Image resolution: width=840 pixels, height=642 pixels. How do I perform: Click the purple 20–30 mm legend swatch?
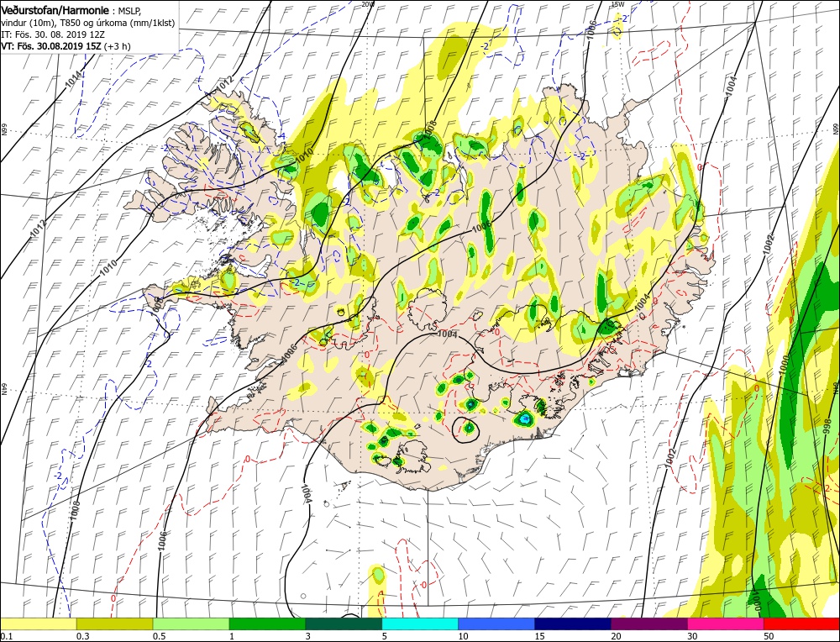point(649,624)
